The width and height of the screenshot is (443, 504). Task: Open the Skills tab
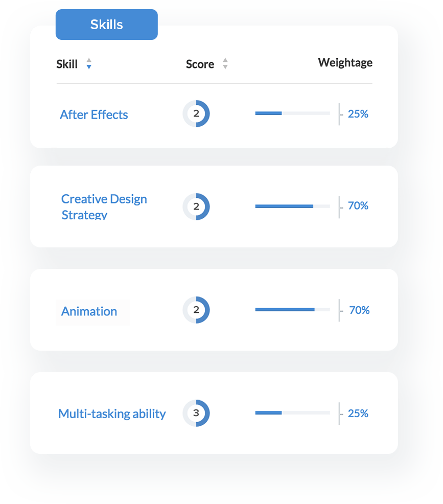(x=106, y=25)
